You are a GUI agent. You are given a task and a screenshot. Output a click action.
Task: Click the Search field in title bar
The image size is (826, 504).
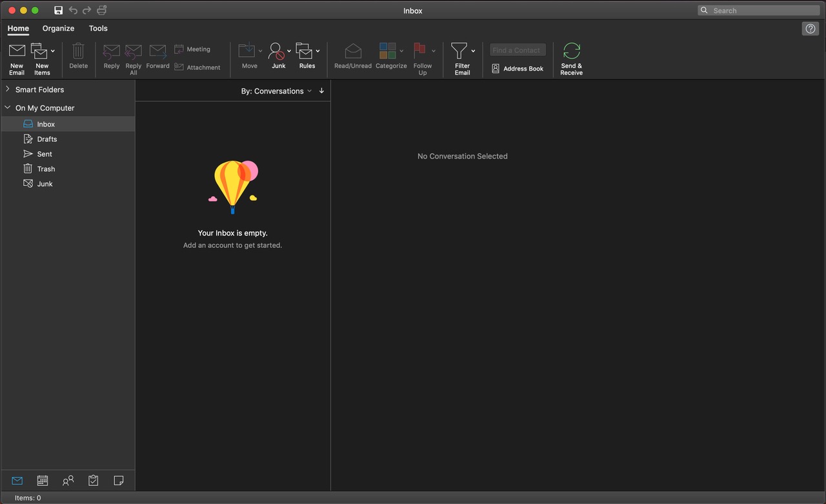(759, 10)
